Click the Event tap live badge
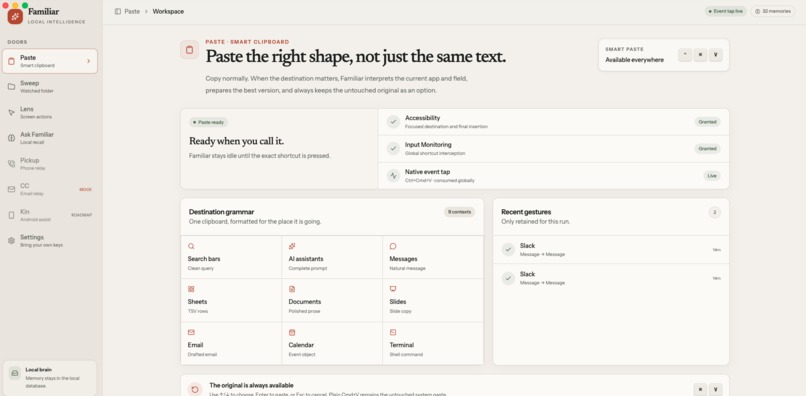Viewport: 806px width, 396px height. [725, 11]
